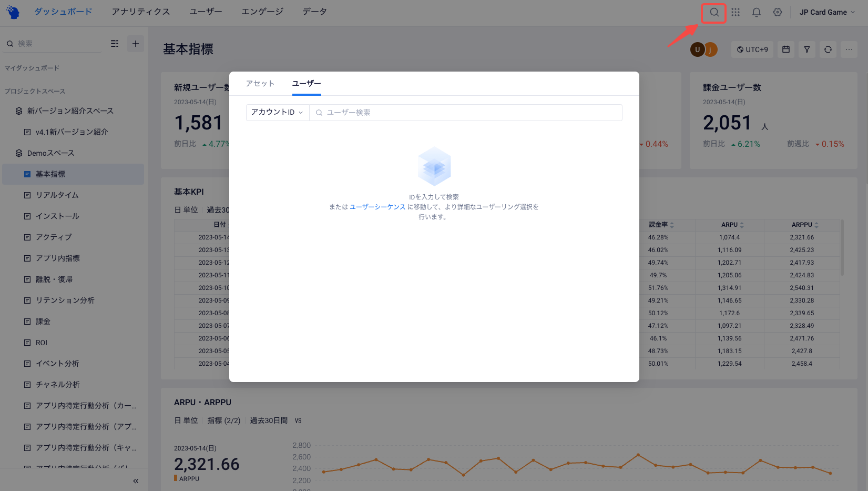Open the settings gear icon

pyautogui.click(x=778, y=12)
